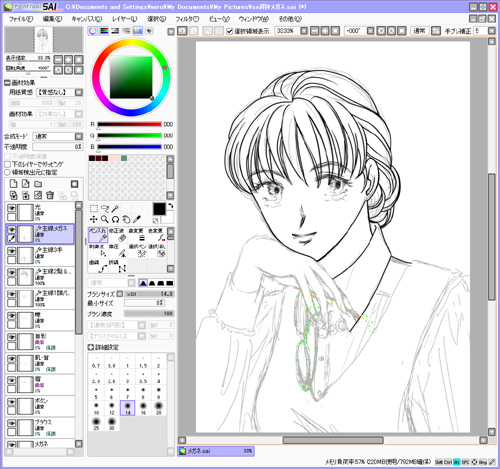Choose the Magic Wand selection tool
The image size is (500, 469).
coord(115,209)
